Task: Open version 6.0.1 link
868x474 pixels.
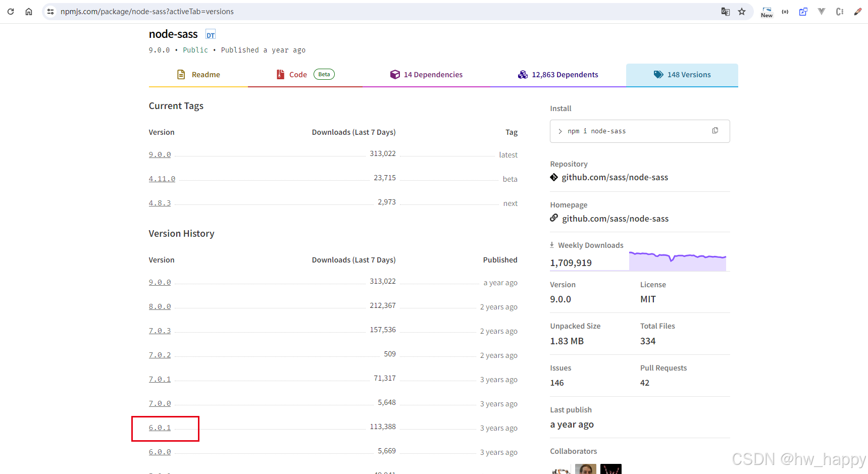Action: (160, 428)
